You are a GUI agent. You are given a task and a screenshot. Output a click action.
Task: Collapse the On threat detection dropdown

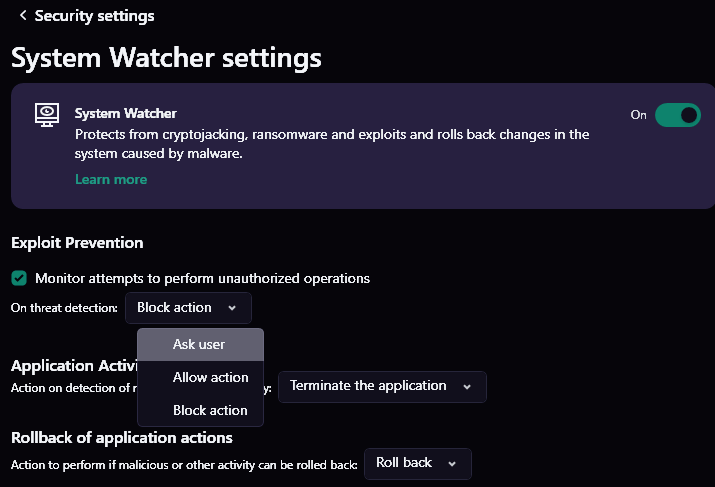click(188, 308)
